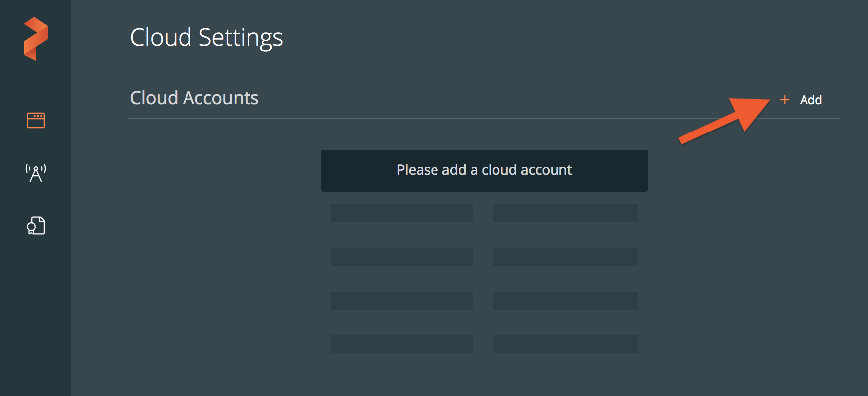Select the broadcast tower icon in the sidebar
The width and height of the screenshot is (868, 396).
point(36,173)
